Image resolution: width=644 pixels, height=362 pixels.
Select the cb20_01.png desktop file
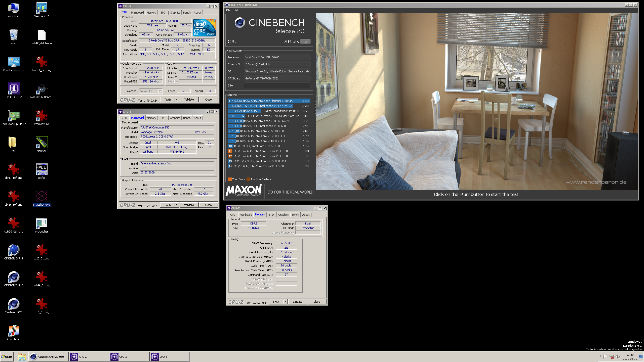tap(42, 252)
